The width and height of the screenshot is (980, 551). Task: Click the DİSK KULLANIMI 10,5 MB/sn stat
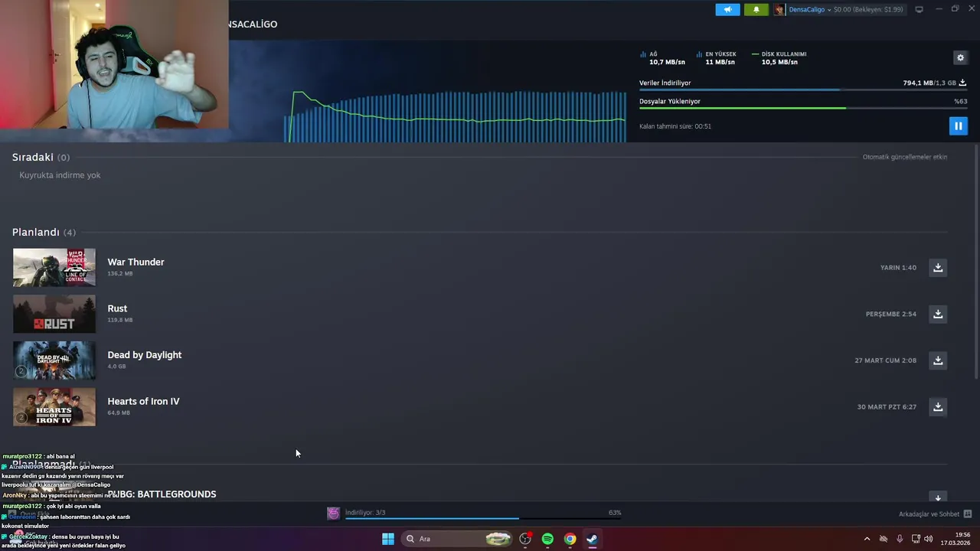click(x=779, y=58)
